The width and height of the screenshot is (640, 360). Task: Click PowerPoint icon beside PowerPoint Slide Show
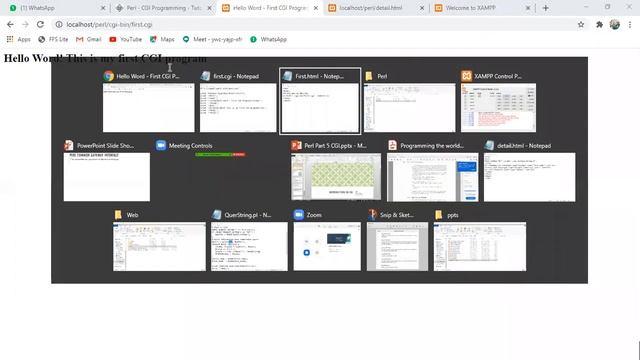[x=69, y=145]
